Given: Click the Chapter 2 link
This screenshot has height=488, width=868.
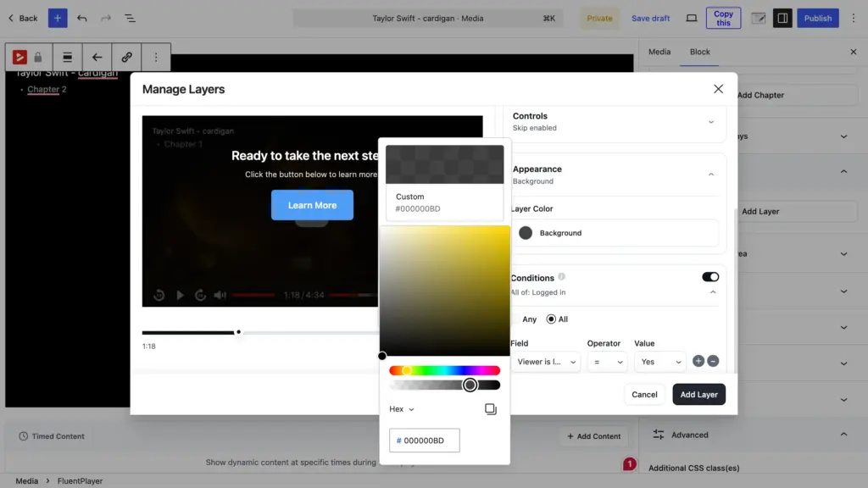Looking at the screenshot, I should (x=47, y=89).
